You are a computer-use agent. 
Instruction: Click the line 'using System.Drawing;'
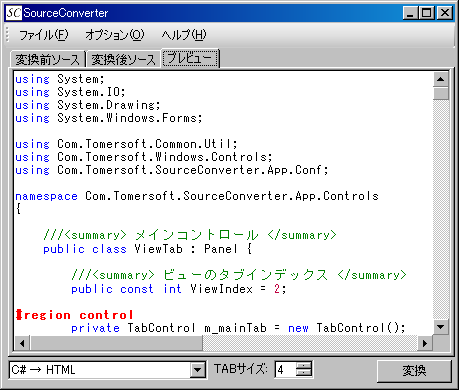click(88, 105)
